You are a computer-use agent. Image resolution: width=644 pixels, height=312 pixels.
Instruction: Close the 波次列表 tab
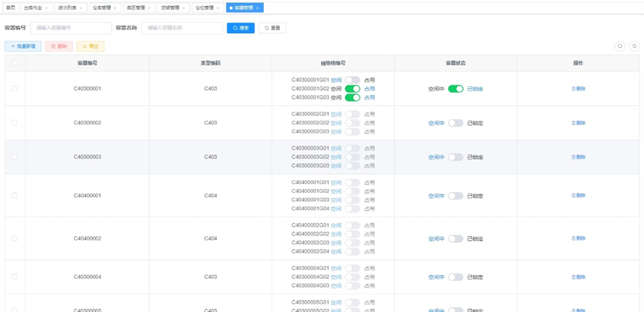coord(81,8)
